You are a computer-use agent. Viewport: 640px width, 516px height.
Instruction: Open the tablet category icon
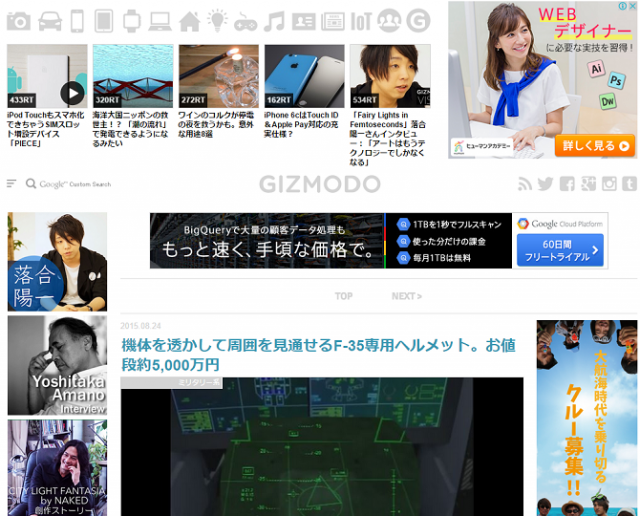pyautogui.click(x=104, y=21)
